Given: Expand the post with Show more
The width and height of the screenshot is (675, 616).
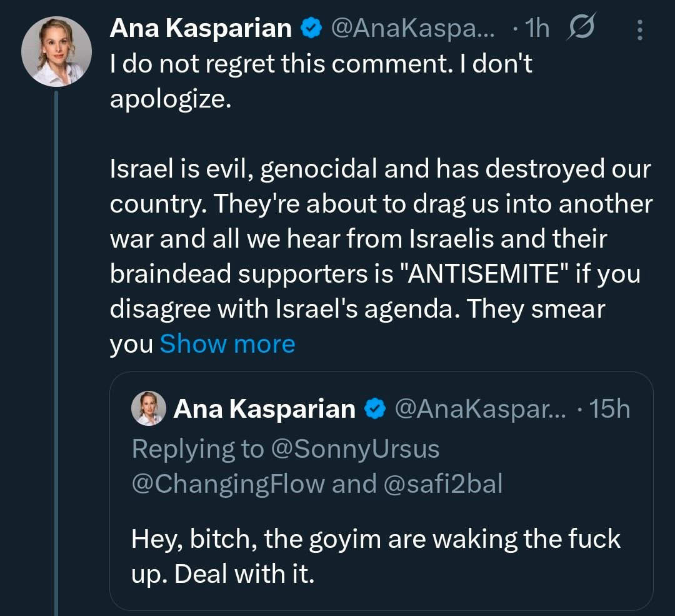Looking at the screenshot, I should click(x=227, y=344).
